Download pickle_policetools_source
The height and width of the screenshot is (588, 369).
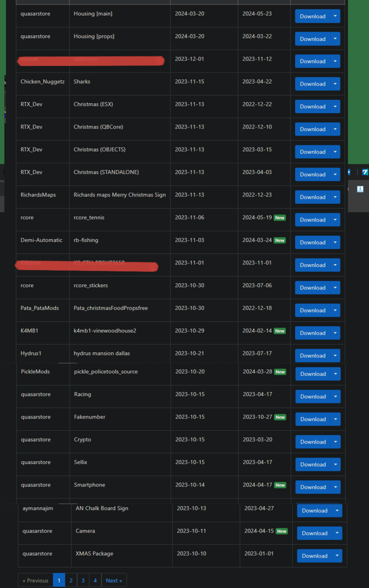pyautogui.click(x=313, y=374)
